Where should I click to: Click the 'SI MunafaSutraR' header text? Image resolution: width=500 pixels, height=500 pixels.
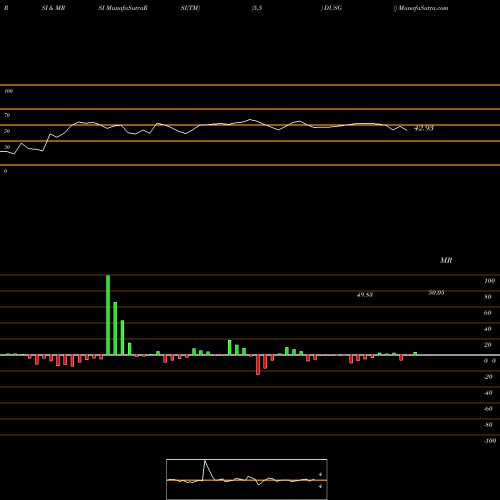123,8
